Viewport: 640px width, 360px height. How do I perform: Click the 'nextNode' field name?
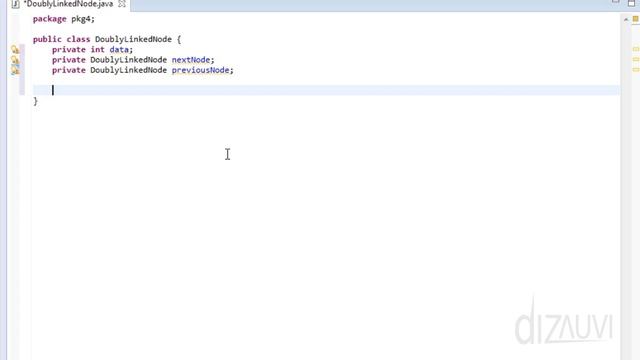191,60
